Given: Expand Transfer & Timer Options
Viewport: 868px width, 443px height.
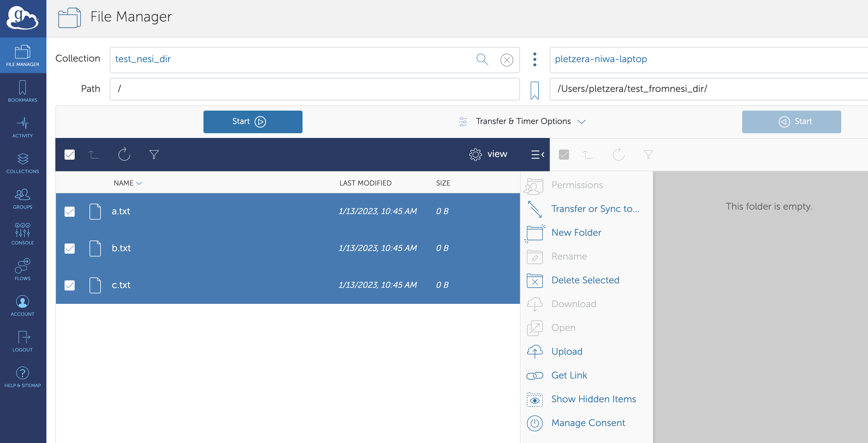Looking at the screenshot, I should coord(523,121).
